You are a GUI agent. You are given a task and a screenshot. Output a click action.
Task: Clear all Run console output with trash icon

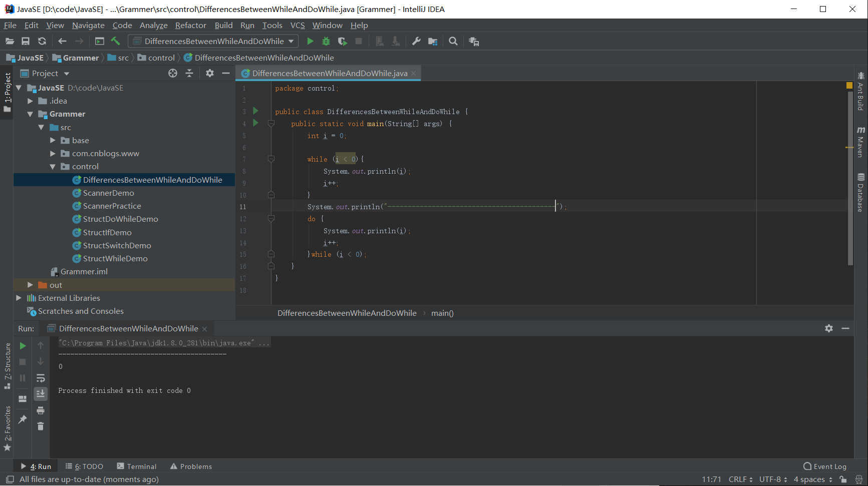[x=41, y=426]
